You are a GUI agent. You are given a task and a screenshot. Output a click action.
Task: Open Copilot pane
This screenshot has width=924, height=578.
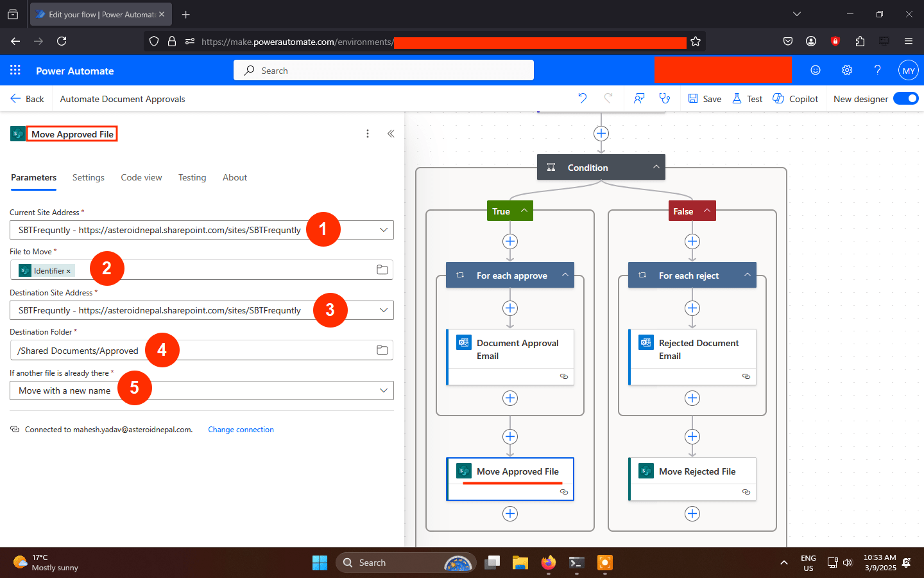pyautogui.click(x=796, y=98)
